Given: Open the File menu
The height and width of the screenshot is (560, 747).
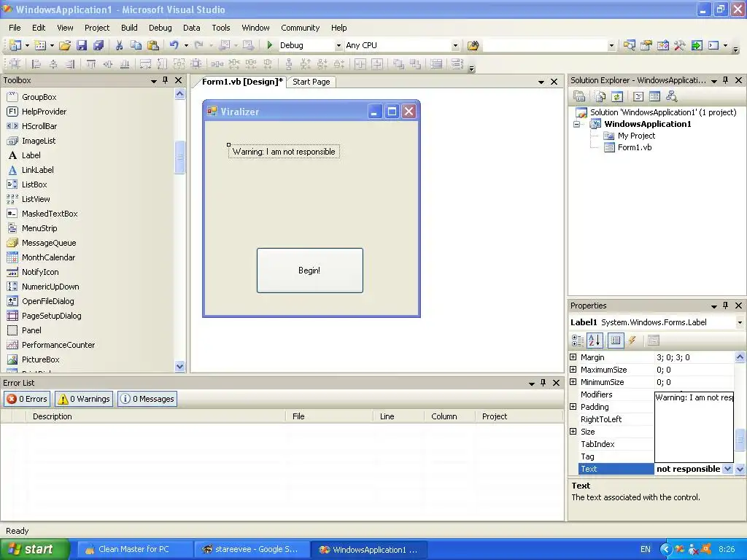Looking at the screenshot, I should pyautogui.click(x=15, y=28).
